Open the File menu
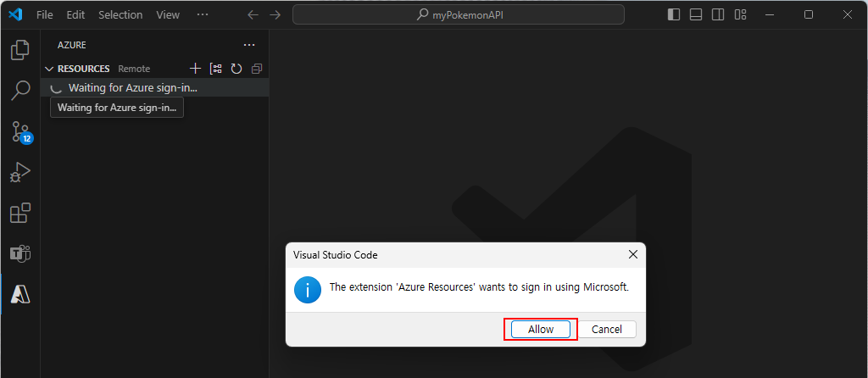Viewport: 868px width, 378px height. 44,15
